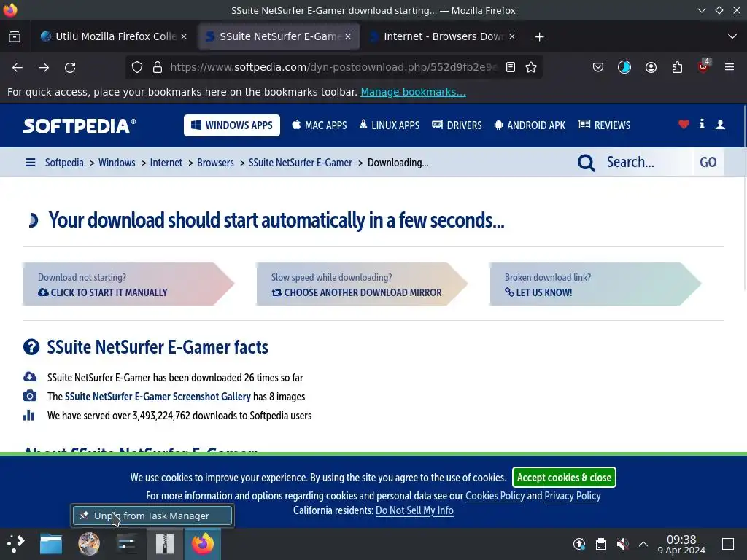Click the blue circular extension icon in the toolbar
747x560 pixels.
624,68
